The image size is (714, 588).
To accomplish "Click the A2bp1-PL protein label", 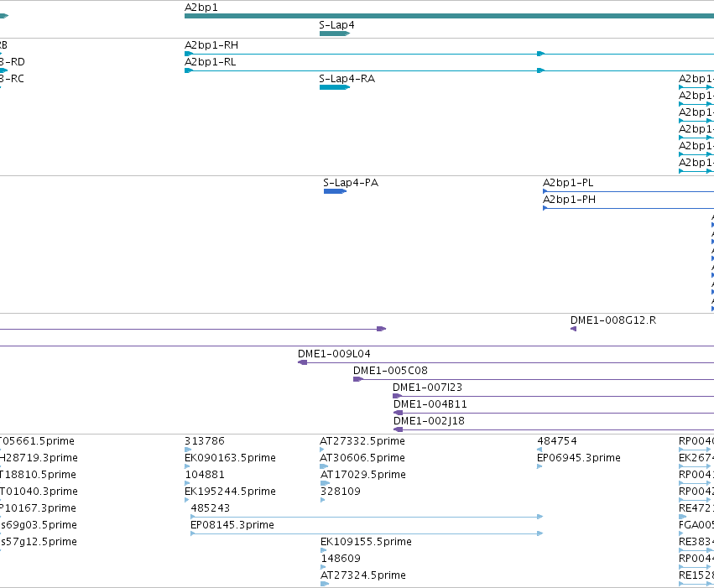I will pos(568,183).
